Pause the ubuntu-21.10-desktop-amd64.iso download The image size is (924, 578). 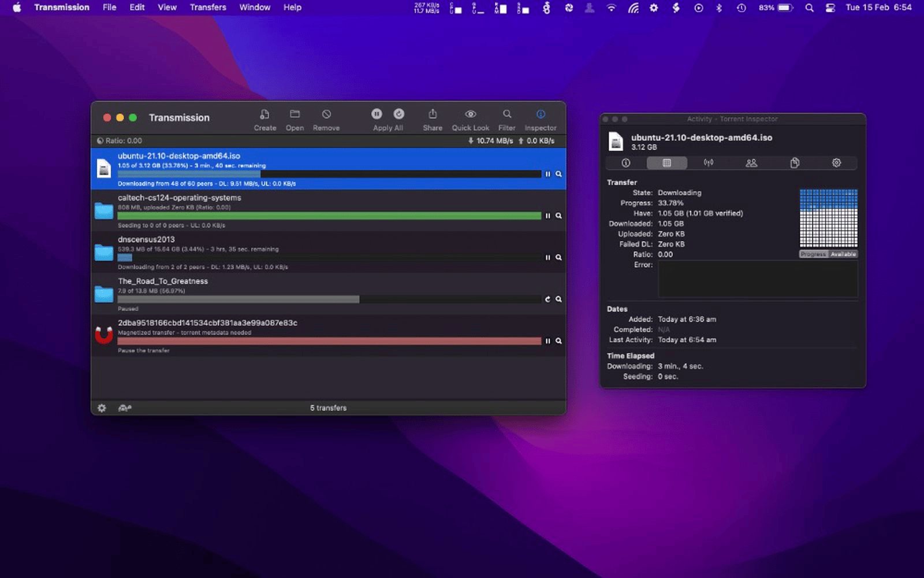(546, 173)
